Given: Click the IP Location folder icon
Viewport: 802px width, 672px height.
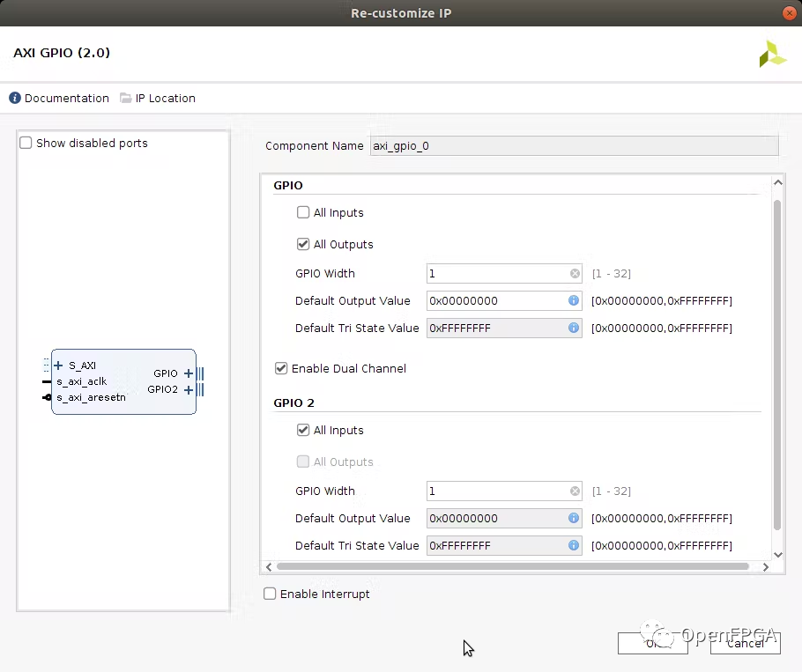Looking at the screenshot, I should pos(125,99).
